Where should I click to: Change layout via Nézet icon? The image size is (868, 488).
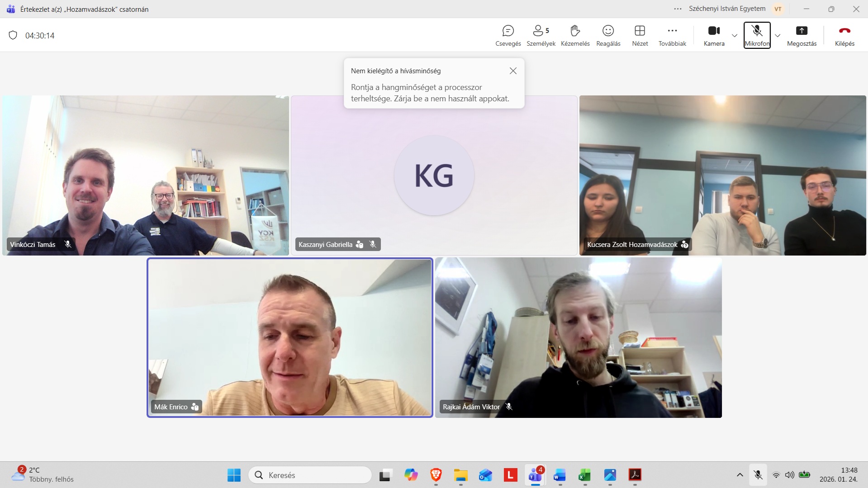(640, 35)
